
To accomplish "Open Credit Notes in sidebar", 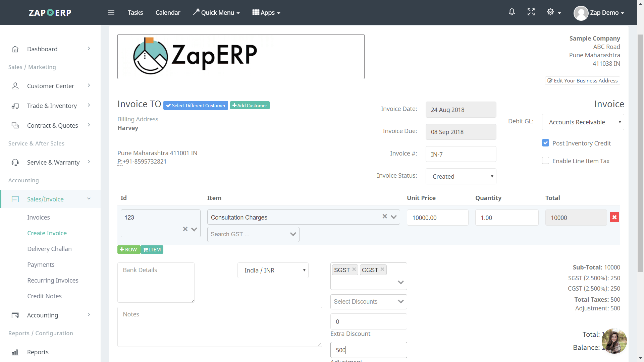I will 44,296.
